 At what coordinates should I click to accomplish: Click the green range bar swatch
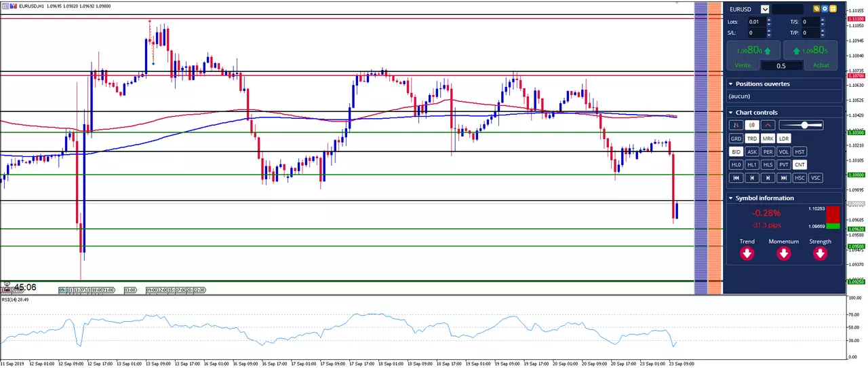833,226
